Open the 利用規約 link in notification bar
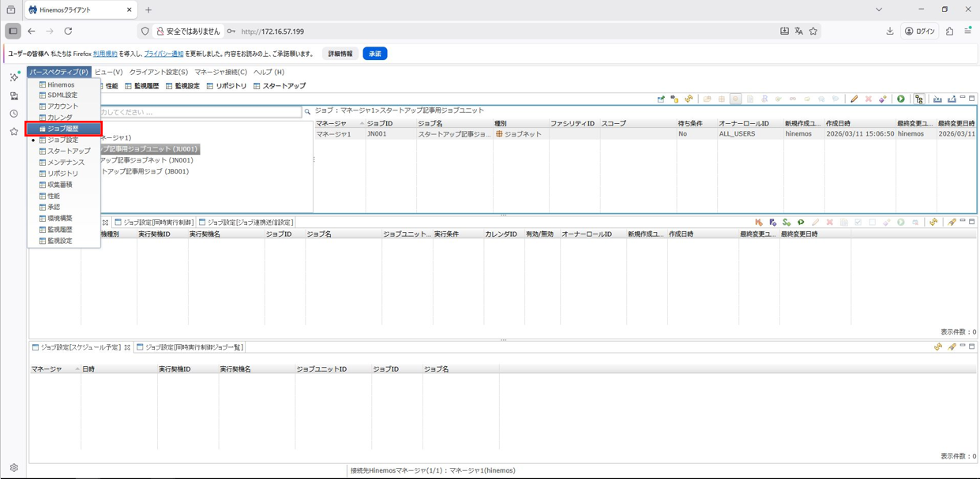This screenshot has width=980, height=479. pyautogui.click(x=105, y=54)
